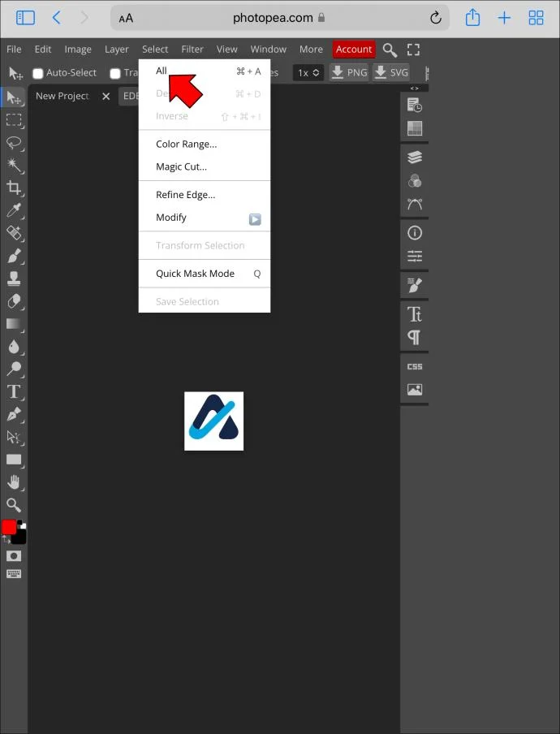Select the Dodge tool
The image size is (560, 734).
pyautogui.click(x=14, y=369)
